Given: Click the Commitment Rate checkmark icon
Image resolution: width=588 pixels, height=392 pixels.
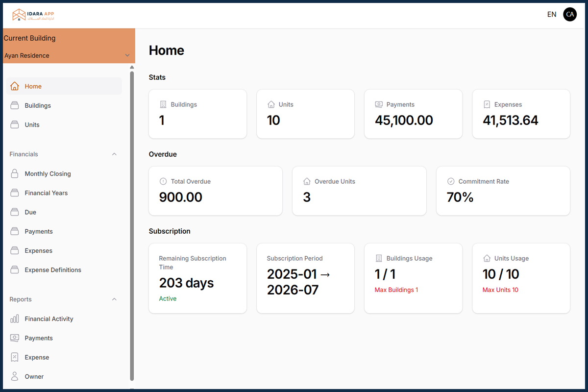Looking at the screenshot, I should point(451,181).
